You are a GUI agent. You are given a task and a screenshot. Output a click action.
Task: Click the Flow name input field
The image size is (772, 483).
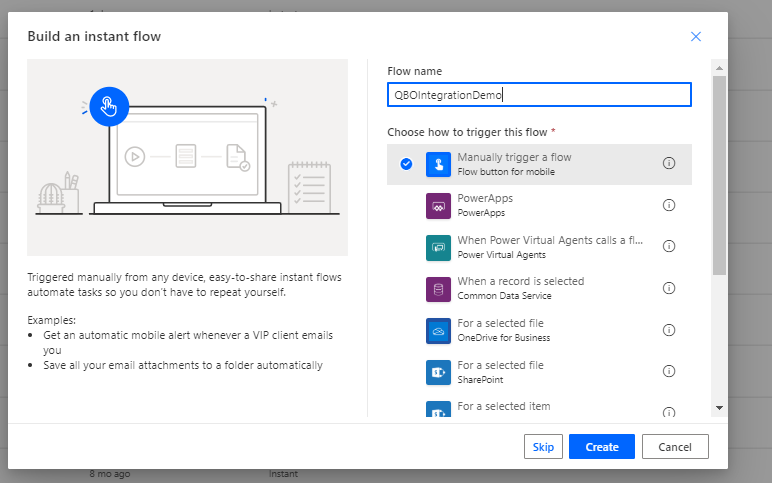point(539,95)
